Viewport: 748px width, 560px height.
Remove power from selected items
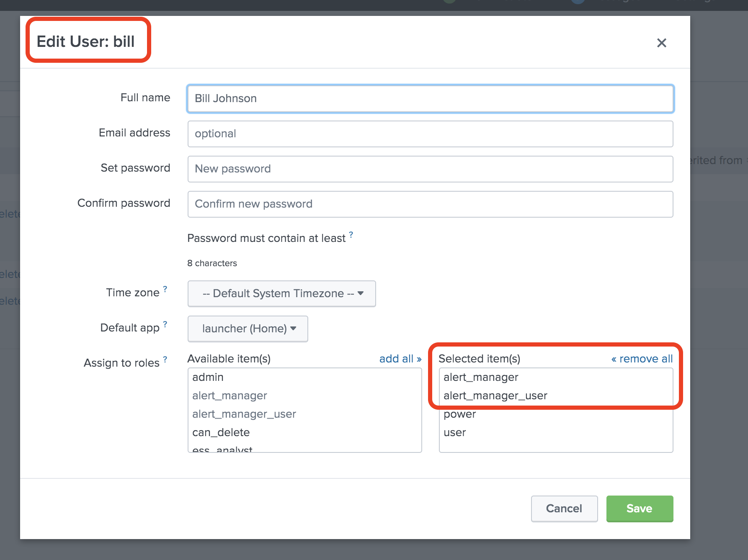point(556,414)
